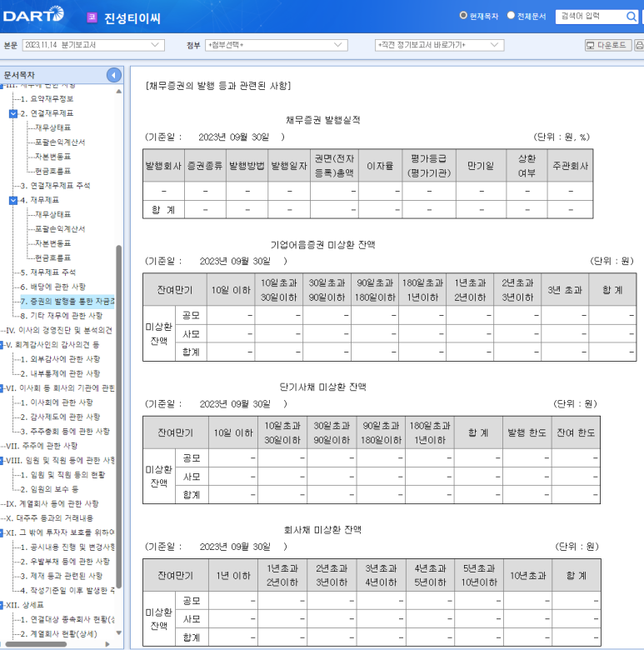Open 2. 계열회사 현황(상세)

pyautogui.click(x=59, y=634)
